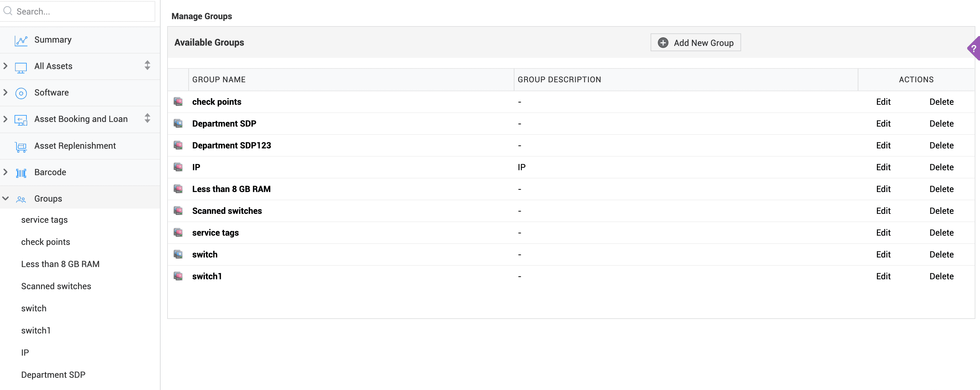Expand the All Assets tree node

point(5,66)
